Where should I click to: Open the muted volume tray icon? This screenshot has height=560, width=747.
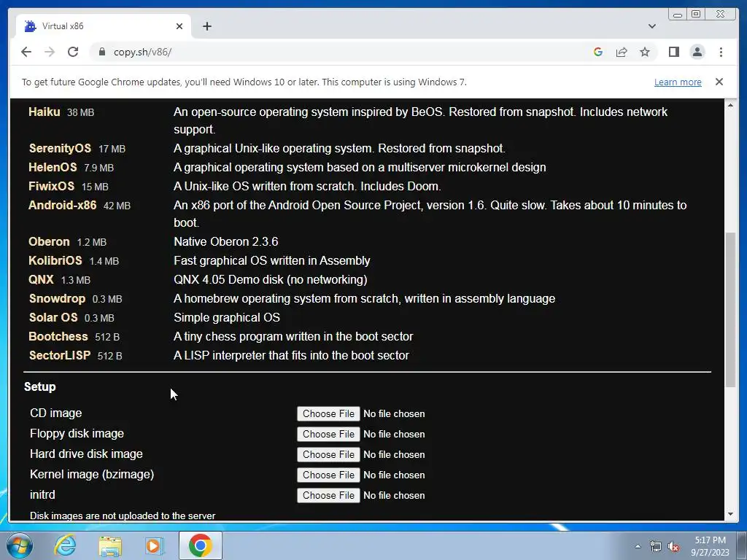point(673,547)
